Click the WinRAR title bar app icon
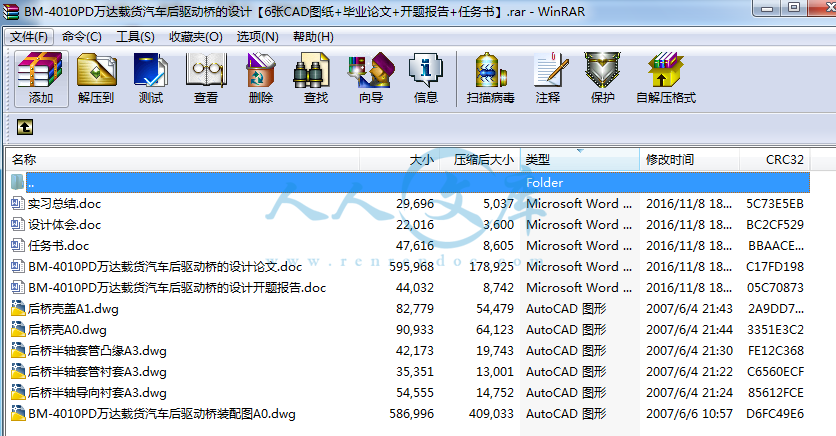Image resolution: width=836 pixels, height=436 pixels. coord(10,11)
